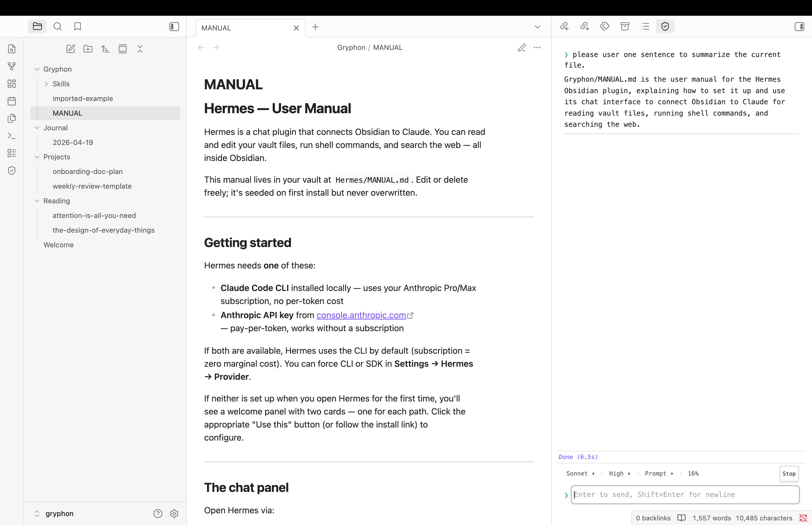Screen dimensions: 812x525
Task: Add a new tab
Action: tap(315, 27)
